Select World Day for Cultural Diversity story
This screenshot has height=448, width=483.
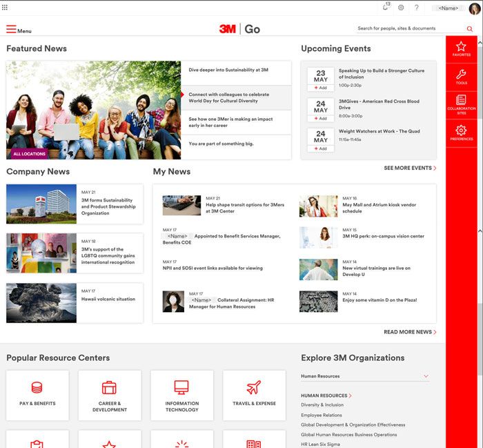(236, 97)
